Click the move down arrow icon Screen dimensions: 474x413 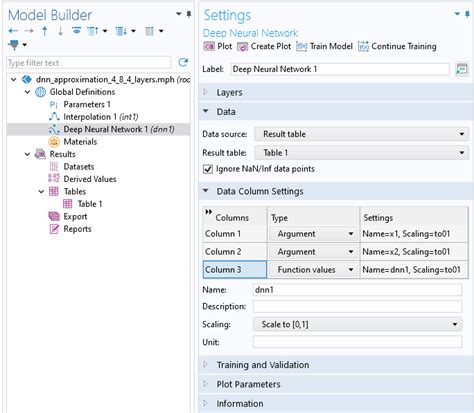pyautogui.click(x=60, y=31)
